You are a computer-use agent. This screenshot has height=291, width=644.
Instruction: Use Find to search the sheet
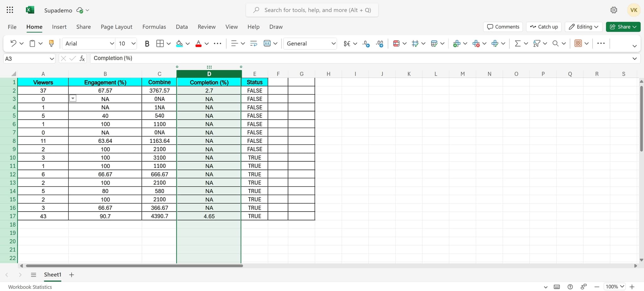[556, 43]
